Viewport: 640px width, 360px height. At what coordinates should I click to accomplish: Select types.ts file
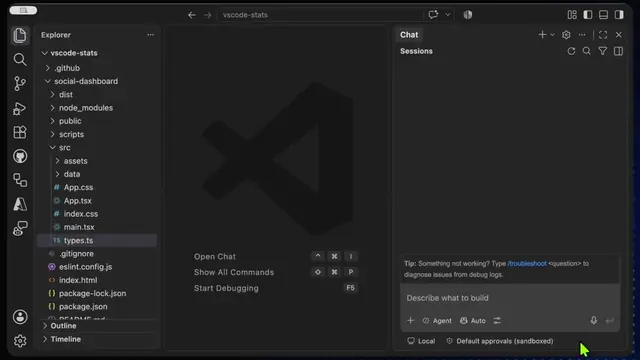pyautogui.click(x=97, y=240)
